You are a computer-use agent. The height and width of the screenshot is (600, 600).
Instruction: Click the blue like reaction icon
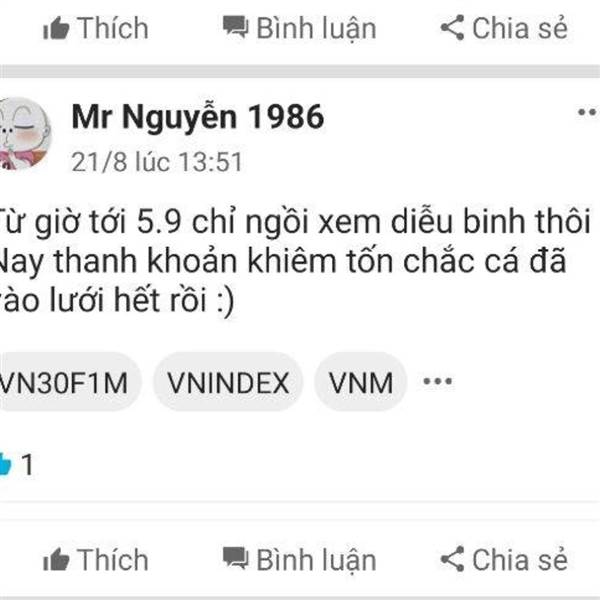coord(5,464)
